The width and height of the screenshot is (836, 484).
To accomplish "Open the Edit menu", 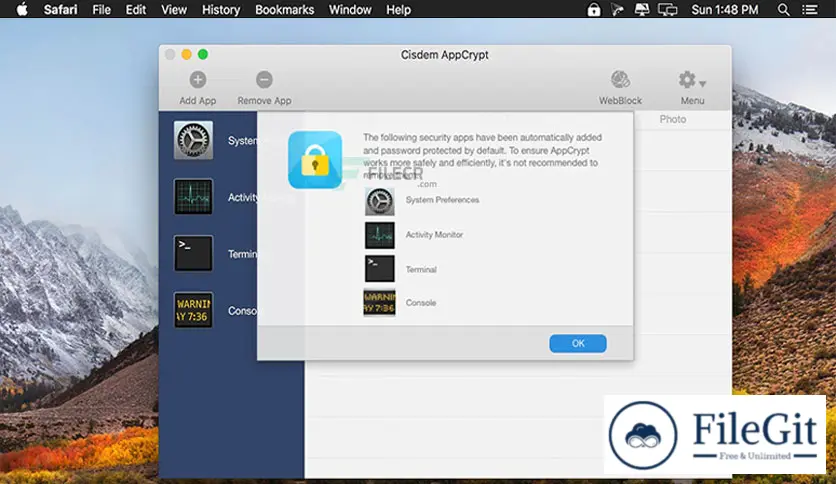I will [x=136, y=10].
